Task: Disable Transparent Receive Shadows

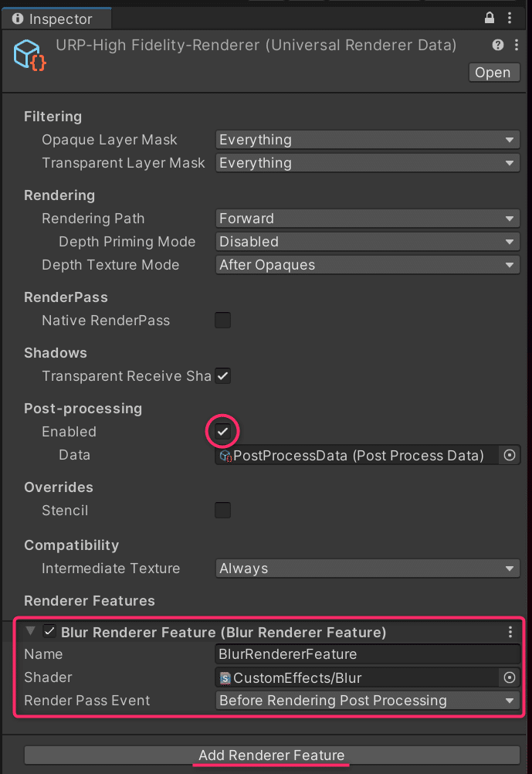Action: click(222, 376)
